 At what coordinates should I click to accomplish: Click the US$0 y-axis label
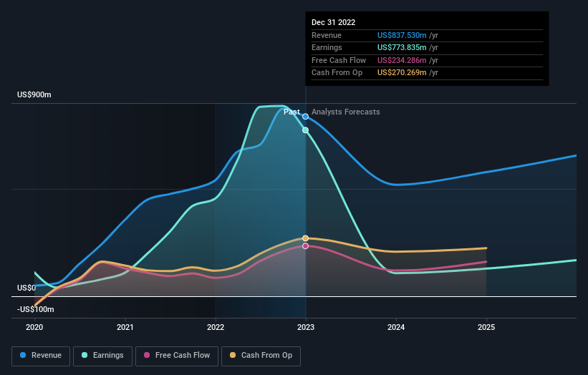[26, 288]
